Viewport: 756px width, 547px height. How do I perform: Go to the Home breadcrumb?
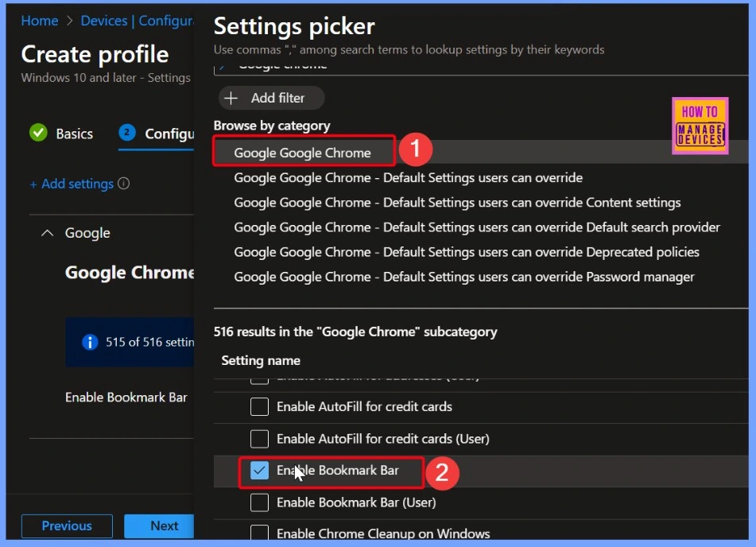click(40, 21)
